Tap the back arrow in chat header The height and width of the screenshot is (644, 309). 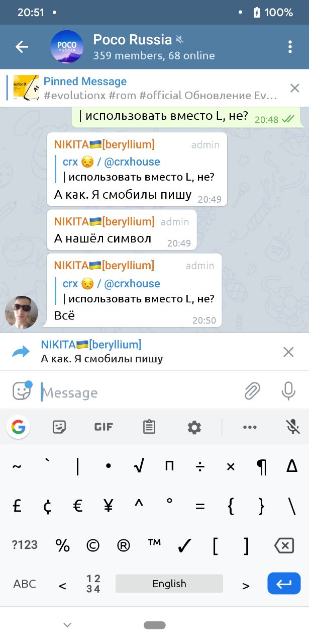(22, 47)
